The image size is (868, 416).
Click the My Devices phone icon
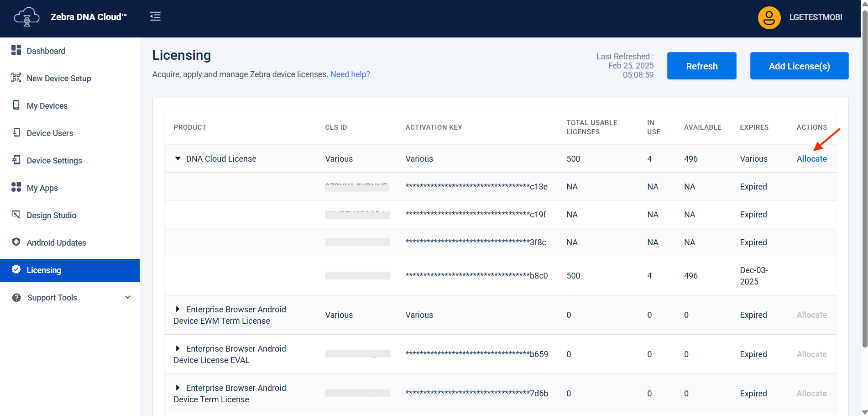click(x=16, y=105)
